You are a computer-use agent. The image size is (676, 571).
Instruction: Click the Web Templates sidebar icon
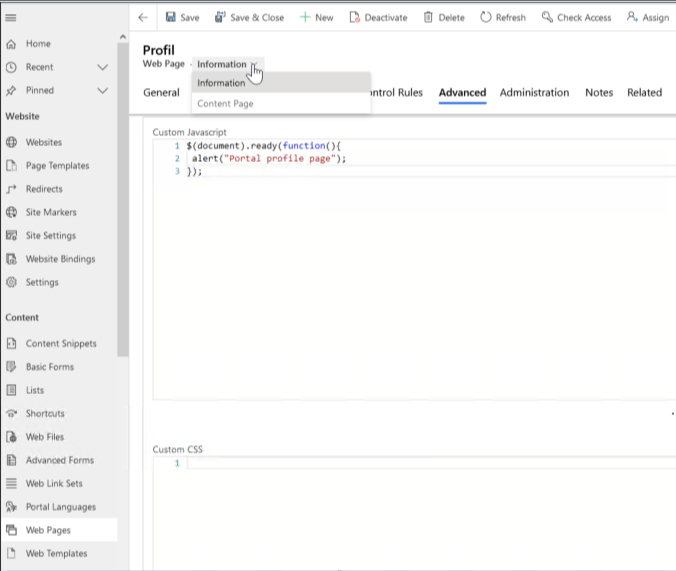point(11,553)
